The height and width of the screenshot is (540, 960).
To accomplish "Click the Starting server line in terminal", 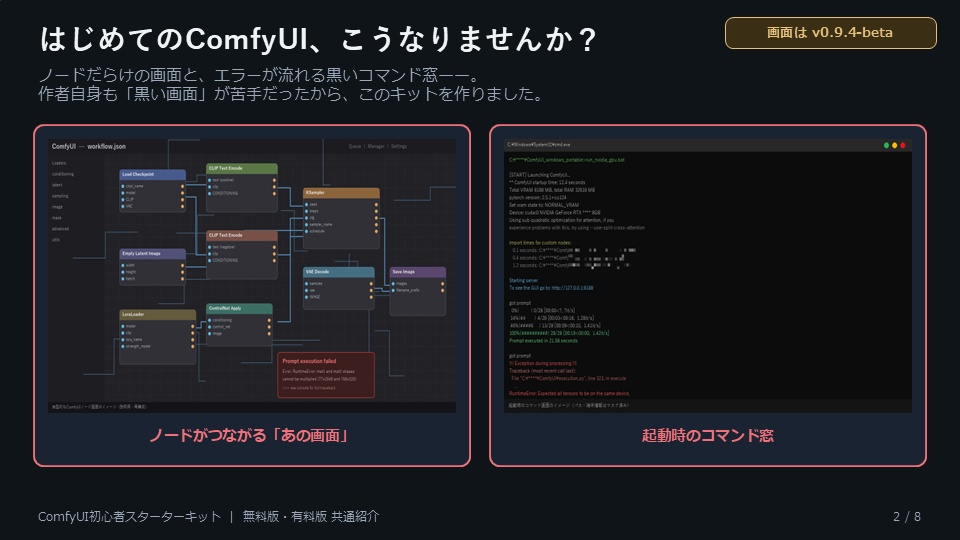I will tap(523, 280).
